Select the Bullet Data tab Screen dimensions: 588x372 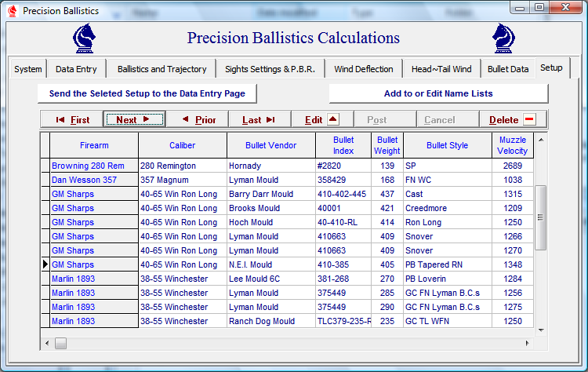pyautogui.click(x=508, y=69)
